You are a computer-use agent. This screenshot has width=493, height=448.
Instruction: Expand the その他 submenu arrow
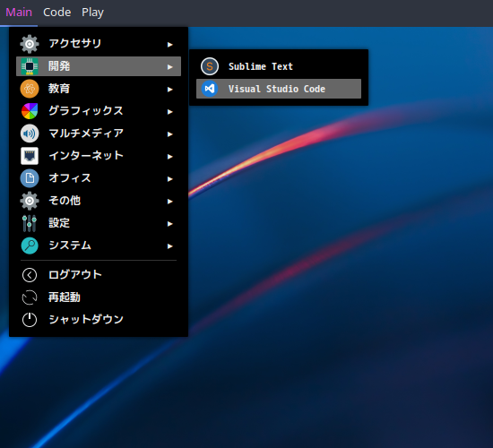[x=169, y=202]
